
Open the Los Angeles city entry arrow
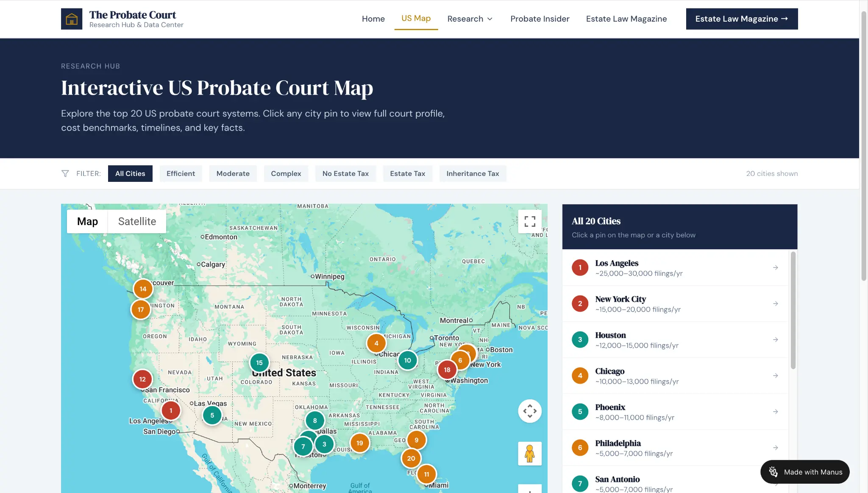[x=775, y=267]
